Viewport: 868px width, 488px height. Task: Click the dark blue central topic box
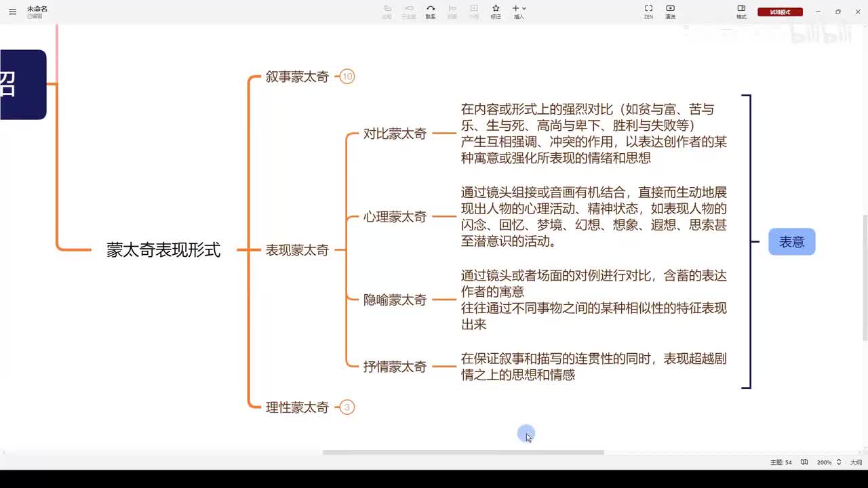coord(23,85)
